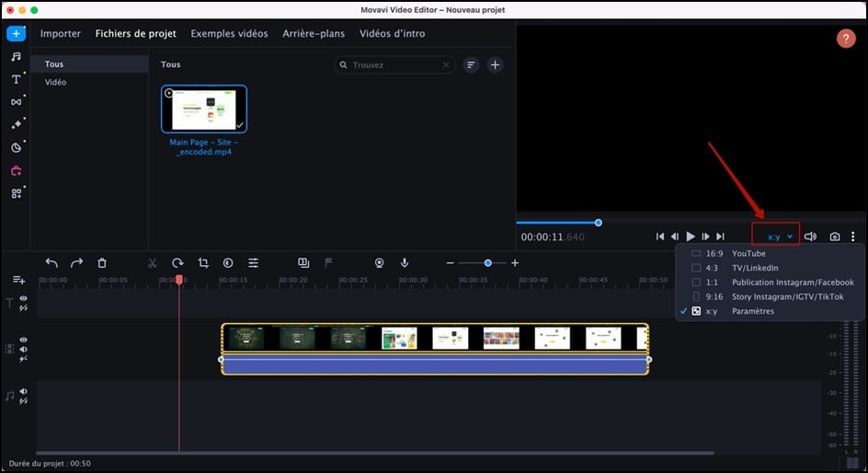868x473 pixels.
Task: Open the sort files dropdown button
Action: click(x=471, y=65)
